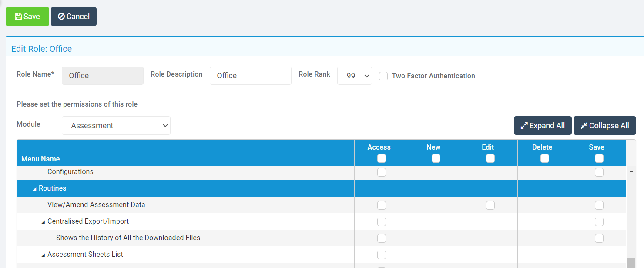Check Save permission for Centralised Export/Import
This screenshot has width=644, height=268.
(x=599, y=221)
